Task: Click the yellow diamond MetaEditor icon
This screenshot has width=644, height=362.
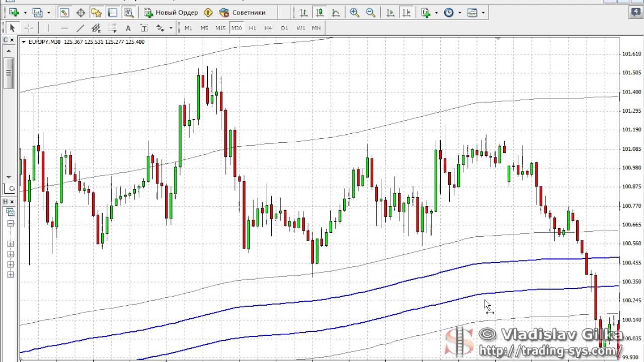Action: [x=208, y=13]
